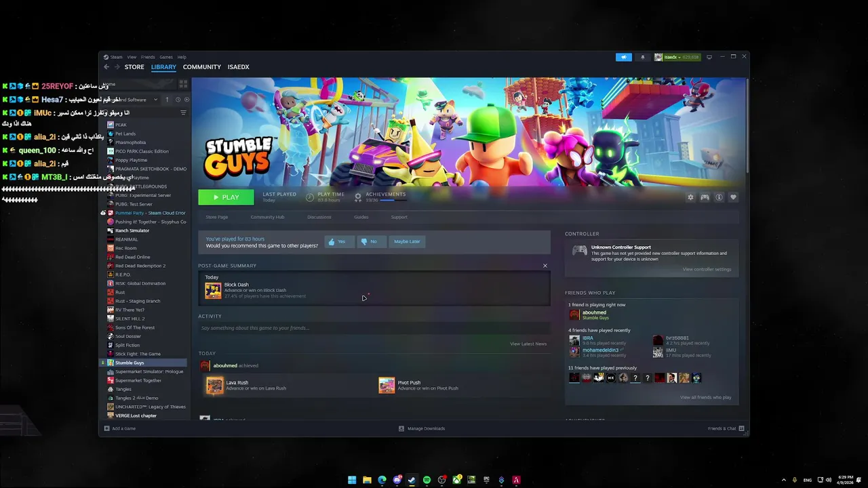Expand the Games and Software dropdown
Viewport: 868px width, 488px height.
click(155, 100)
